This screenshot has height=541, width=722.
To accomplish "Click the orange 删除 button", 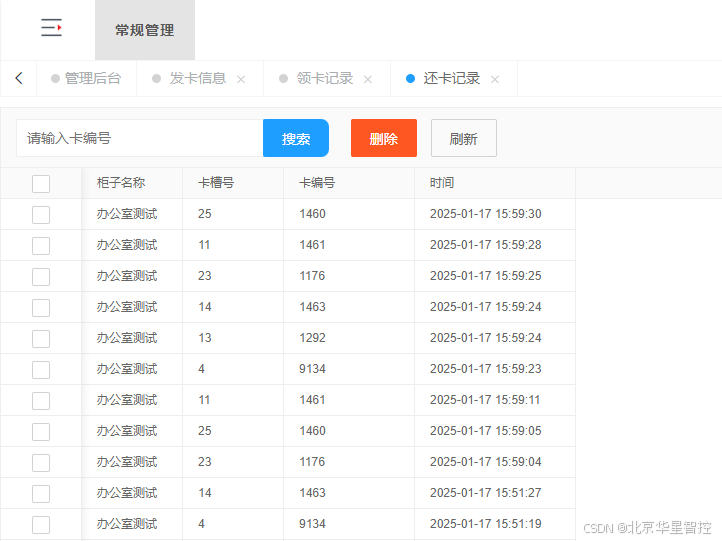I will point(384,138).
